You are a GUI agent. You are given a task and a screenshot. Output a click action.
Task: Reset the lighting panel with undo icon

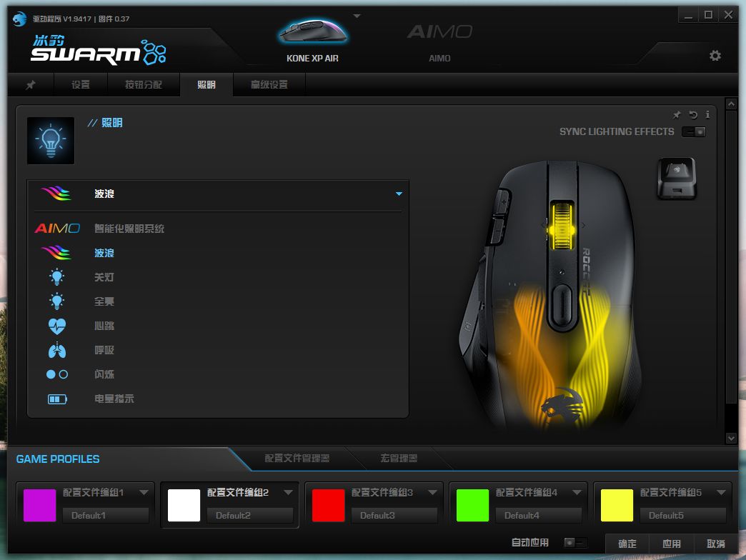pos(693,114)
